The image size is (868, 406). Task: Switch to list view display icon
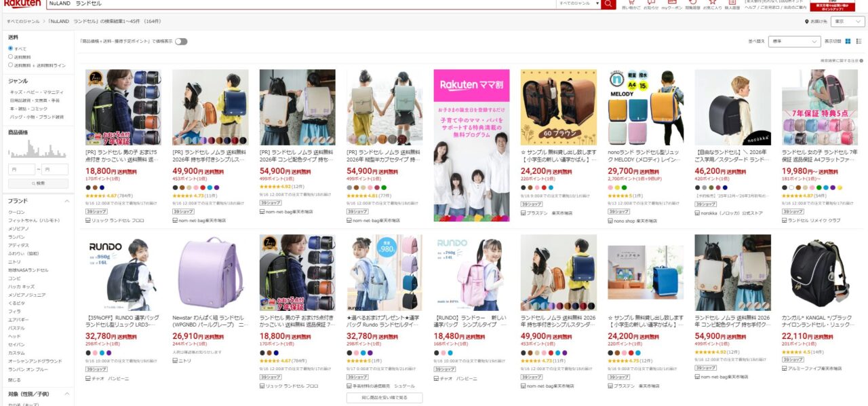coord(859,41)
